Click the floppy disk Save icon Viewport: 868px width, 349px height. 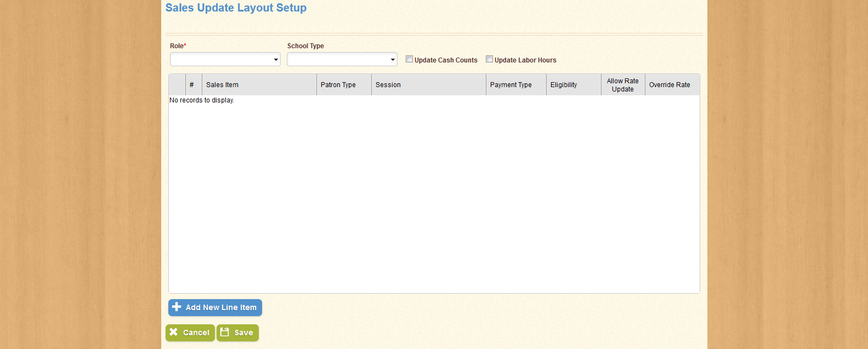[x=225, y=332]
